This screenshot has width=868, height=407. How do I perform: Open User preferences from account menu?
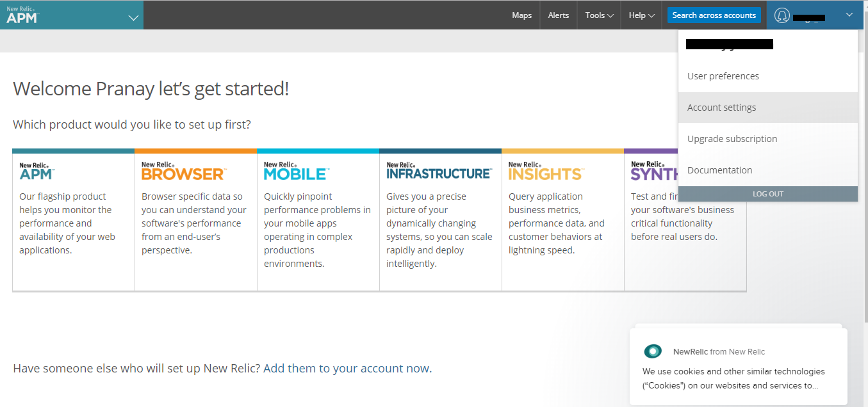click(767, 76)
